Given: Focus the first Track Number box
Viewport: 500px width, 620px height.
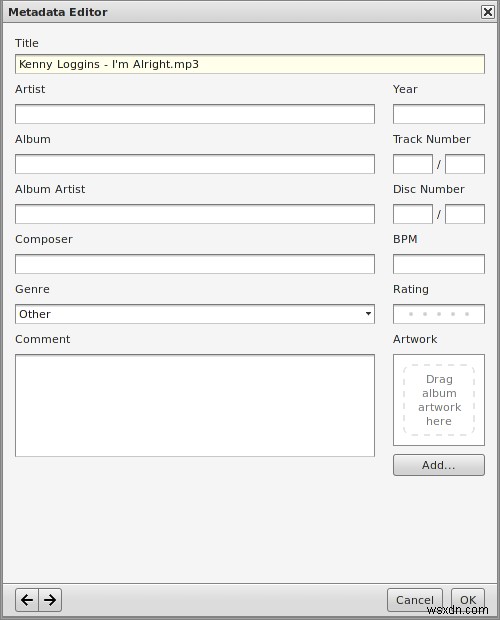Looking at the screenshot, I should (413, 164).
